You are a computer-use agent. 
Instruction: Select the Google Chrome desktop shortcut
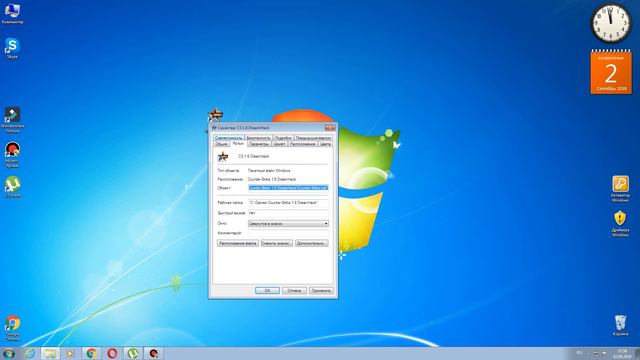point(12,328)
